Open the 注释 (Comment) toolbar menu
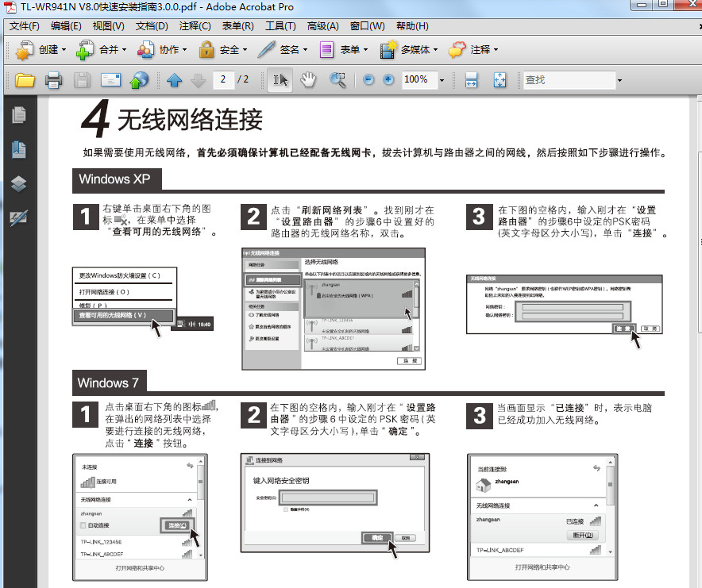Viewport: 702px width, 588px height. 473,50
